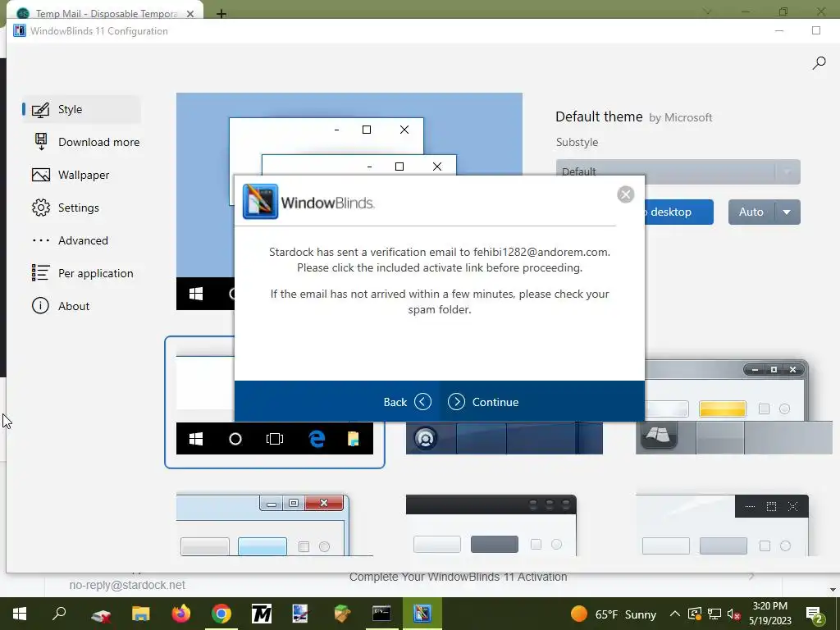Open the Advanced section
Image resolution: width=840 pixels, height=630 pixels.
(x=81, y=240)
